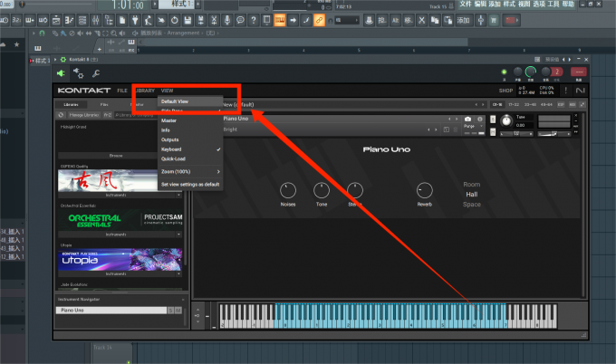
Task: Toggle the Master option in VIEW menu
Action: click(190, 120)
